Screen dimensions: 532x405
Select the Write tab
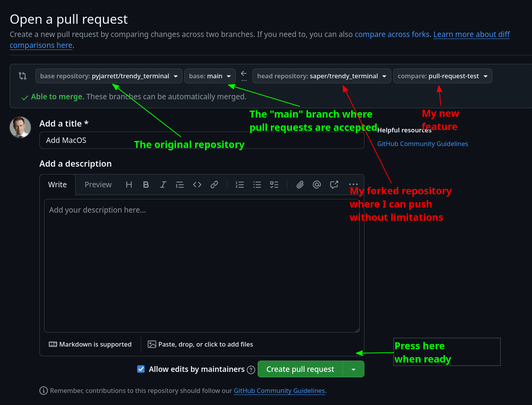(57, 185)
